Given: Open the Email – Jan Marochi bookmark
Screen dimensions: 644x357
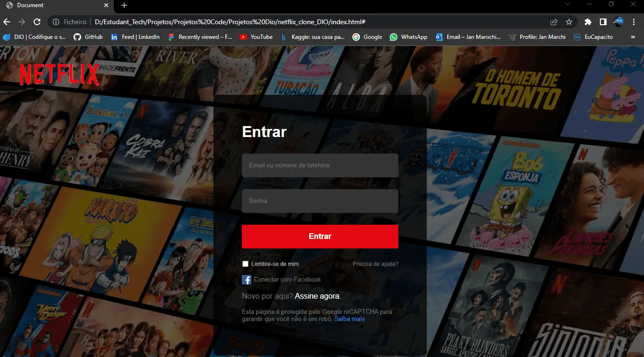Looking at the screenshot, I should (468, 37).
